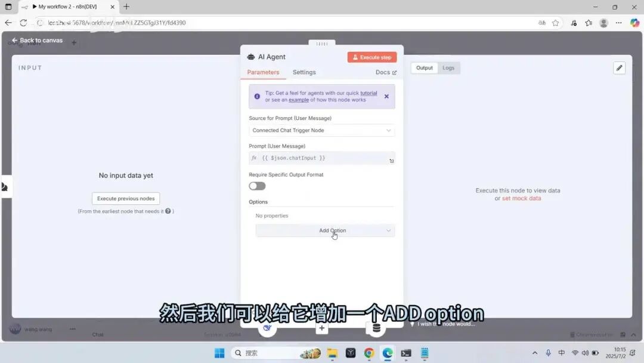644x363 pixels.
Task: Open Source for Prompt dropdown
Action: (x=321, y=130)
